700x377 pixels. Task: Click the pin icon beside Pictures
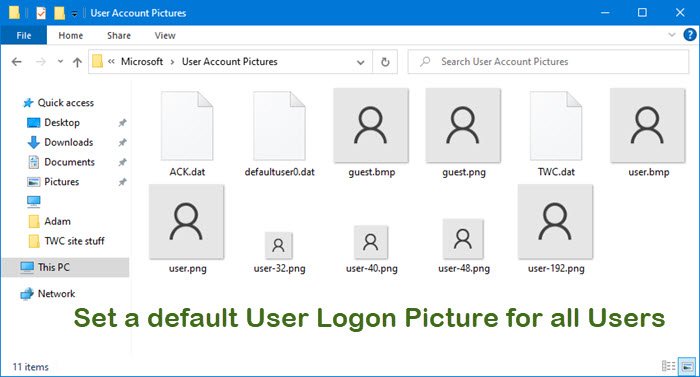pyautogui.click(x=122, y=182)
